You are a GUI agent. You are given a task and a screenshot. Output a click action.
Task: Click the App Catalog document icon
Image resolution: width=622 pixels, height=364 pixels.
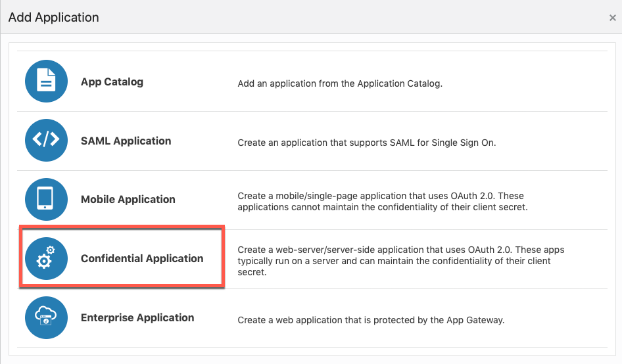(x=46, y=81)
